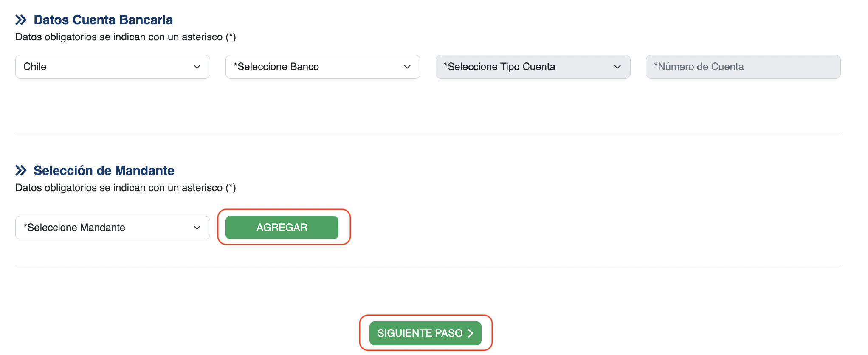The height and width of the screenshot is (355, 868).
Task: Click the chevron arrow on Seleccione Mandante
Action: click(x=197, y=228)
